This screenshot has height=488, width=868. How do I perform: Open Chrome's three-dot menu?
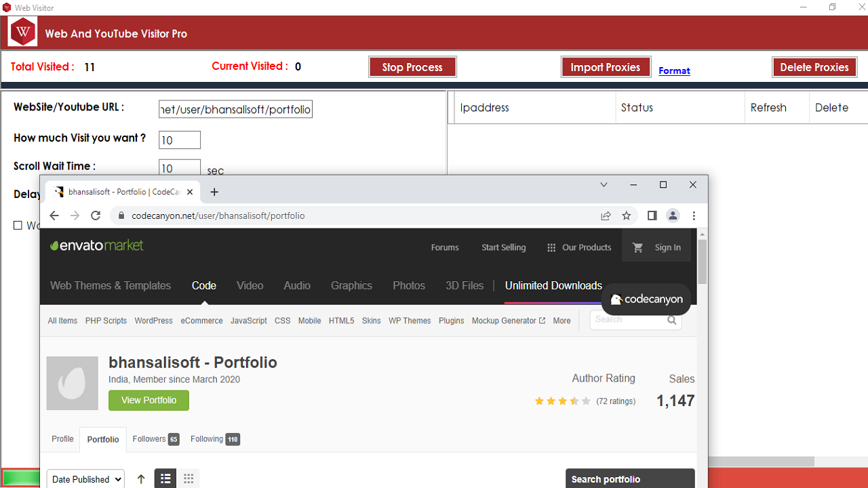[694, 216]
